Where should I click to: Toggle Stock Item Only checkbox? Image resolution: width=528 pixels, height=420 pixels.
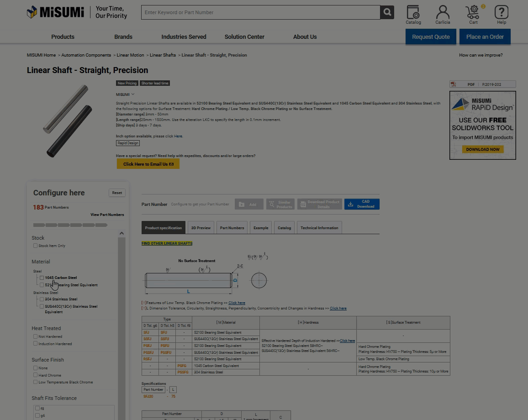pos(35,246)
